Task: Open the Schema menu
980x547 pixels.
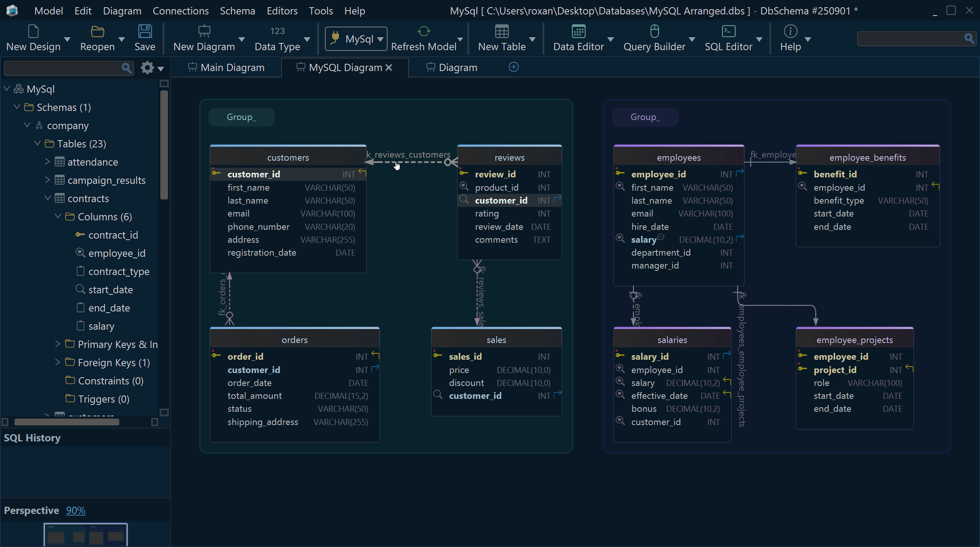Action: click(x=237, y=11)
